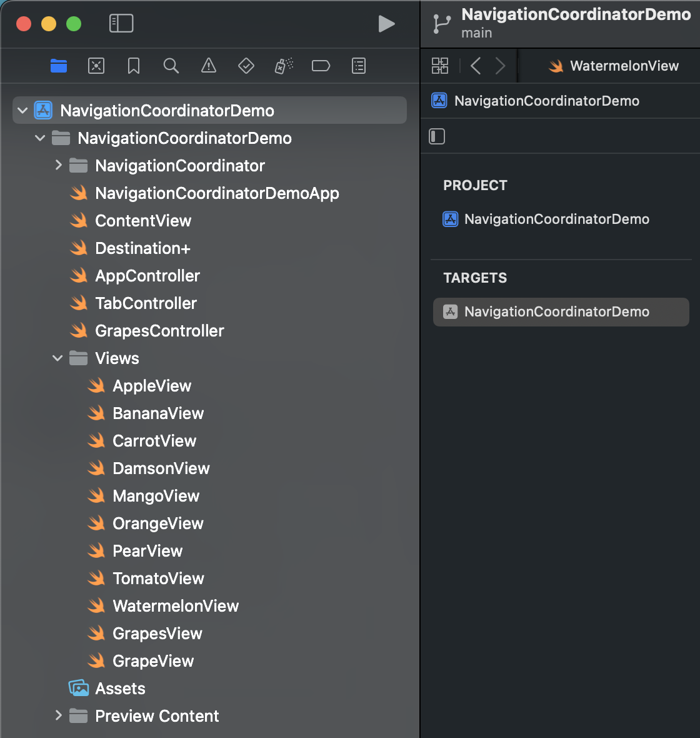Collapse the Views folder
Viewport: 700px width, 738px height.
pyautogui.click(x=58, y=358)
